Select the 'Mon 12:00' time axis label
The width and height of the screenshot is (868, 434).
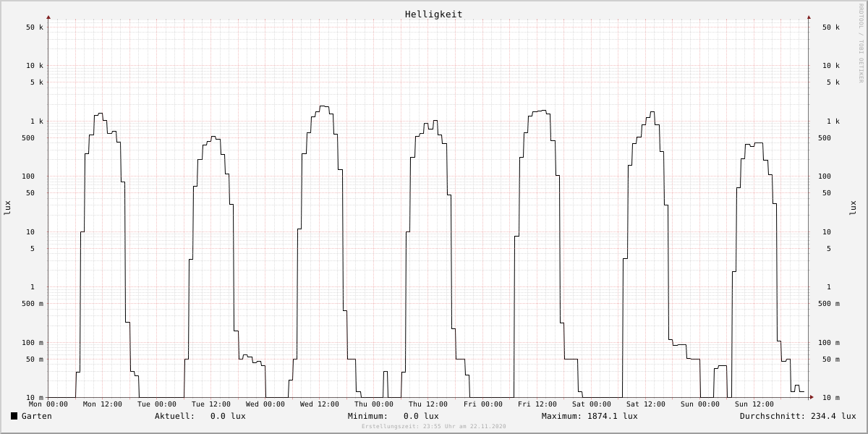(x=103, y=404)
